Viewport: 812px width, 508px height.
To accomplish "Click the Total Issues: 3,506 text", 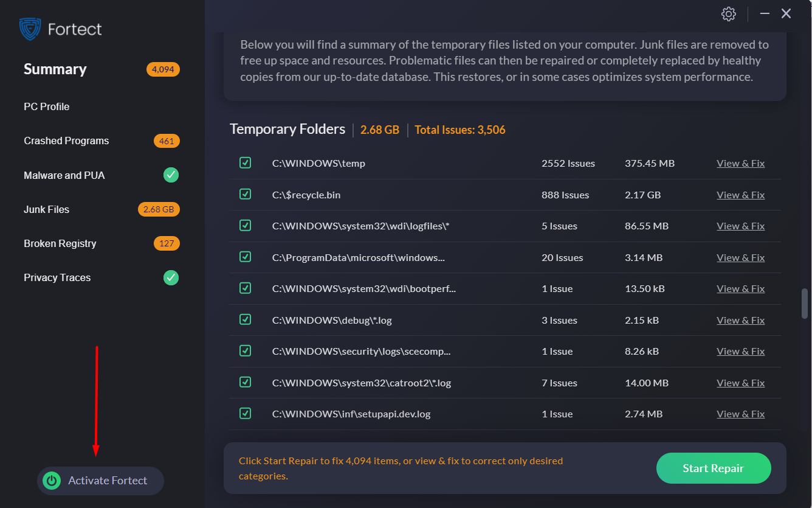I will (460, 130).
